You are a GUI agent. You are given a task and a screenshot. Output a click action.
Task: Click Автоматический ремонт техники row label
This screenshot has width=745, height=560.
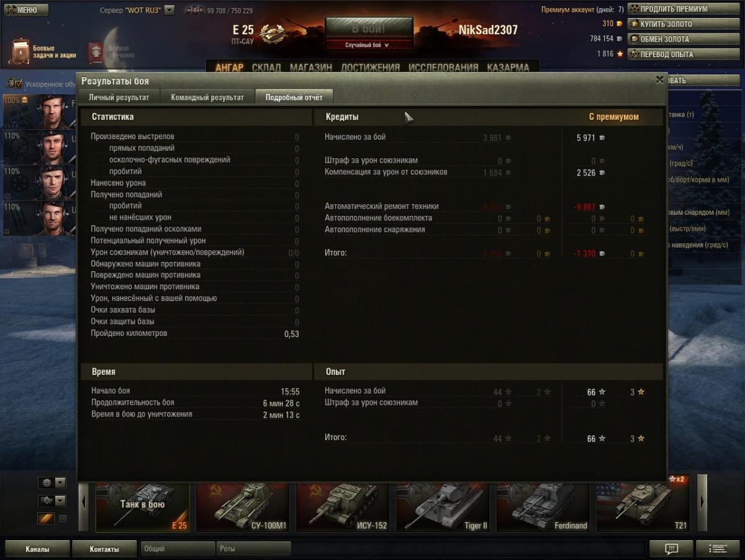tap(381, 206)
